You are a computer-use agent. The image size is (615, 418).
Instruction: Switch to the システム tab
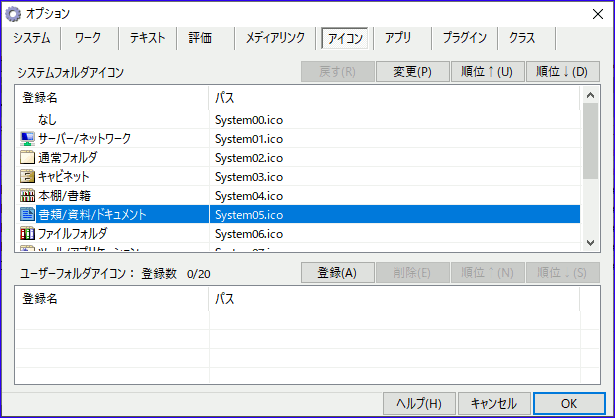pos(31,38)
